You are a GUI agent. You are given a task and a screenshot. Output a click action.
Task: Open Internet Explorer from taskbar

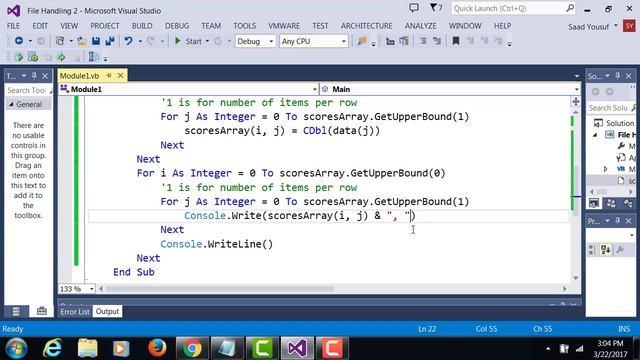click(52, 348)
